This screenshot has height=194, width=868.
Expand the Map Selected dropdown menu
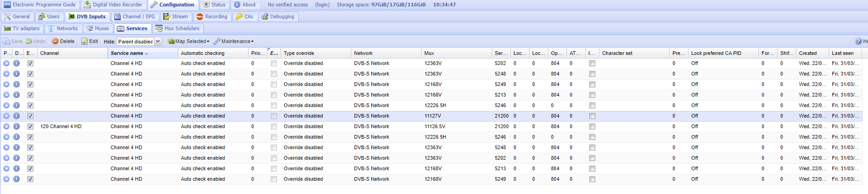[x=188, y=41]
